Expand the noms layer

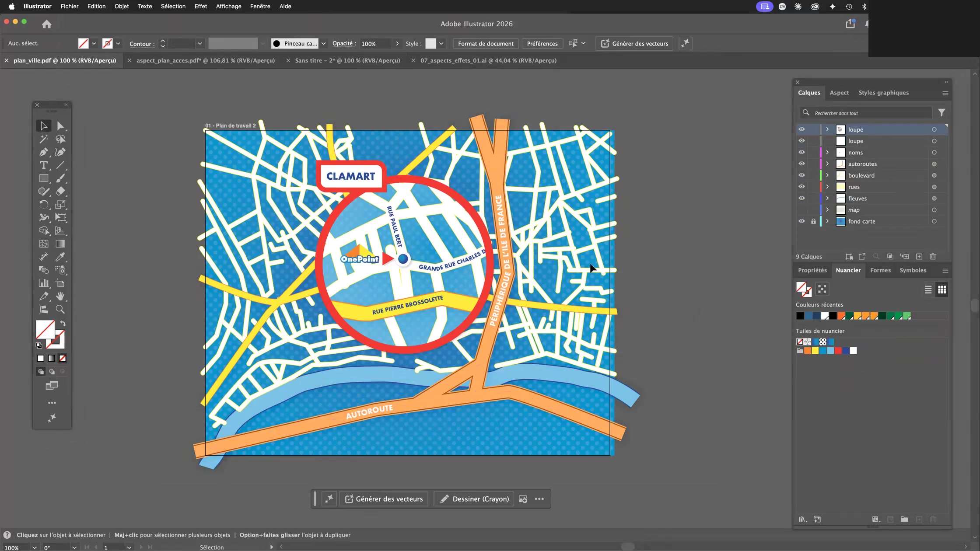coord(827,152)
